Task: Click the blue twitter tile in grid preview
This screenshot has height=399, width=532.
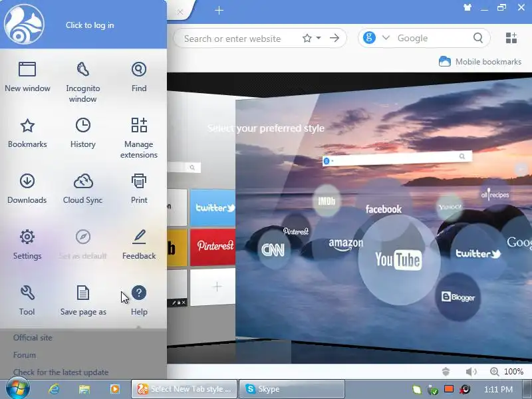Action: click(213, 207)
